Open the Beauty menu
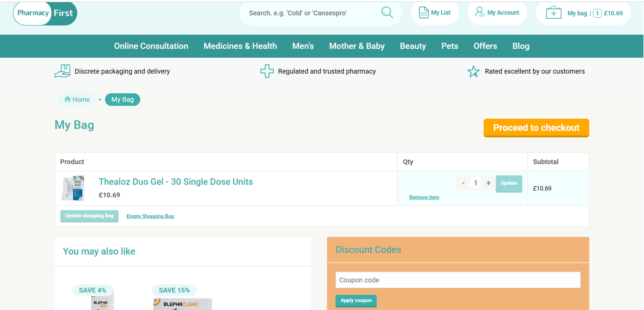Screen dimensions: 644x310 coord(413,46)
